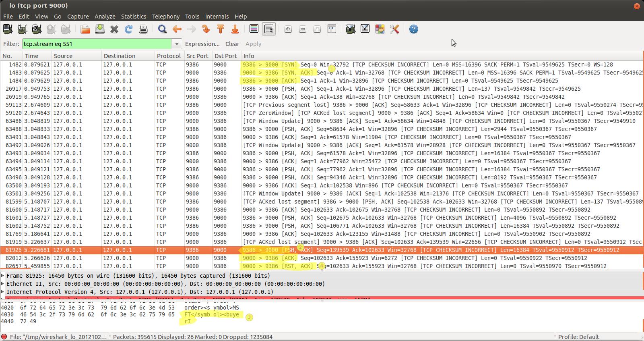Image resolution: width=644 pixels, height=341 pixels.
Task: Open the Go menu
Action: coord(58,17)
